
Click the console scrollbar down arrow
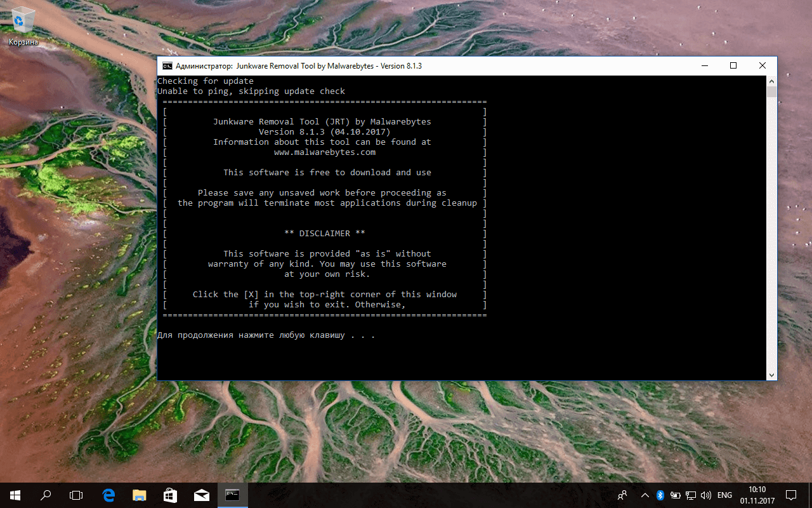771,375
